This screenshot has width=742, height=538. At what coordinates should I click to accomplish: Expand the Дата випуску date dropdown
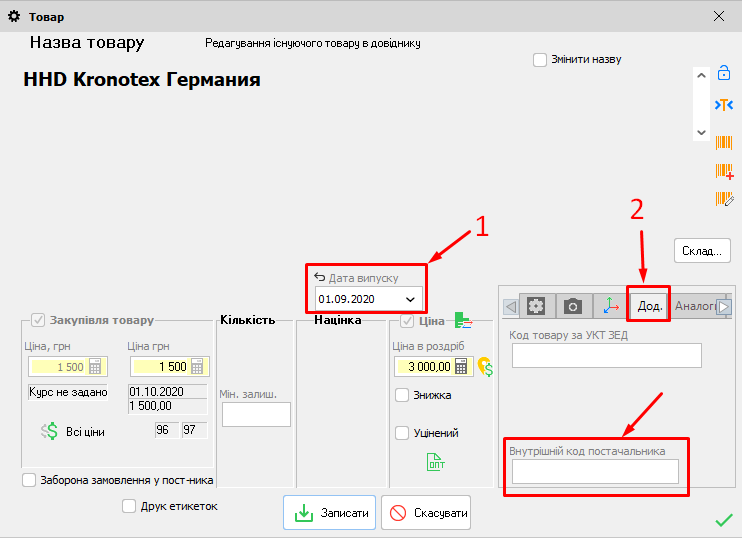coord(410,299)
